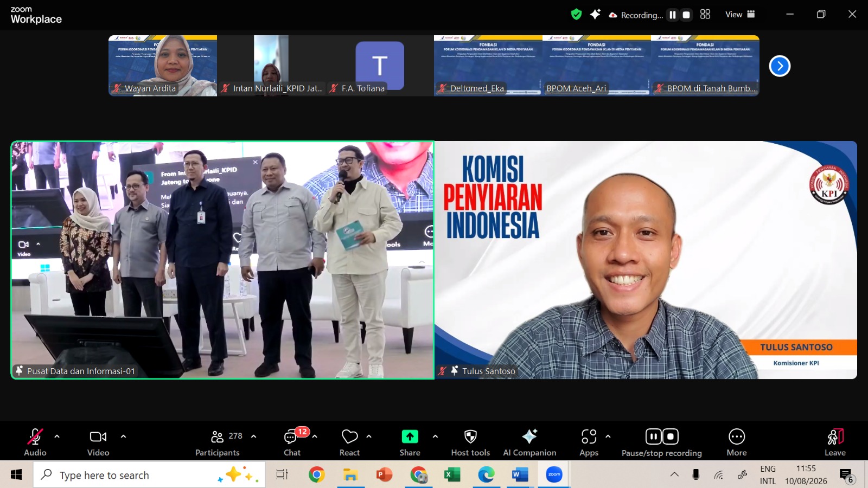Open the Zoom apps grid icon at top
The width and height of the screenshot is (868, 488).
(705, 15)
